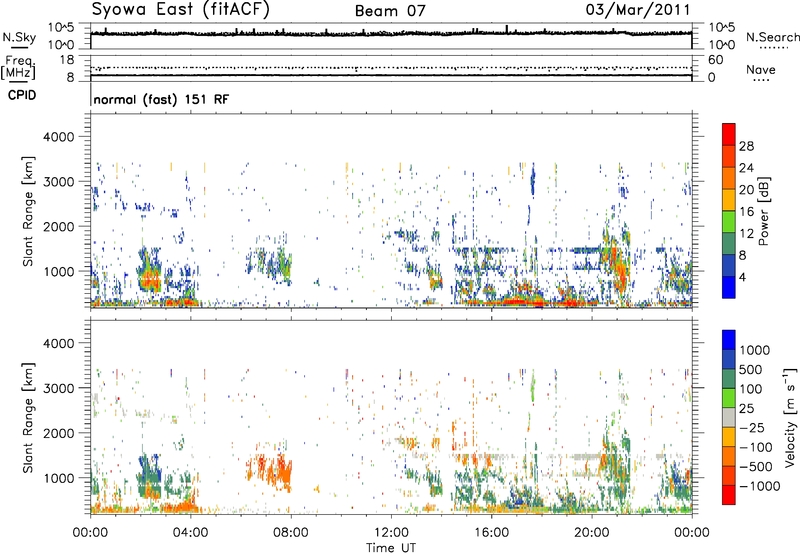Click the "-100" label on Velocity color bar
The width and height of the screenshot is (800, 554).
click(755, 447)
